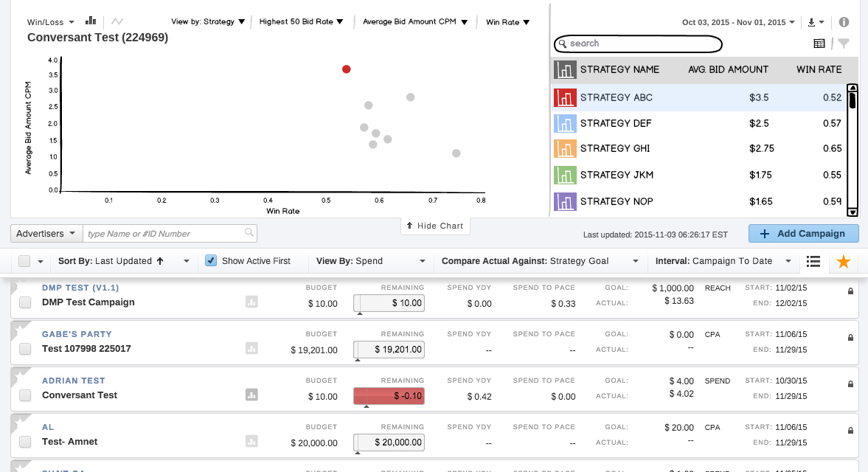Open chart for Conversant Test campaign

click(x=251, y=395)
